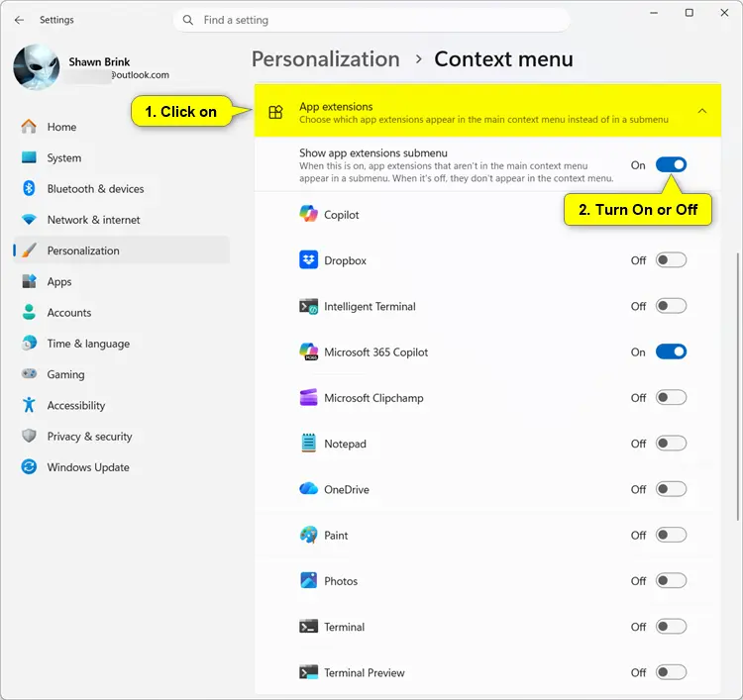Click the Find a setting field
This screenshot has height=700, width=743.
click(x=371, y=20)
